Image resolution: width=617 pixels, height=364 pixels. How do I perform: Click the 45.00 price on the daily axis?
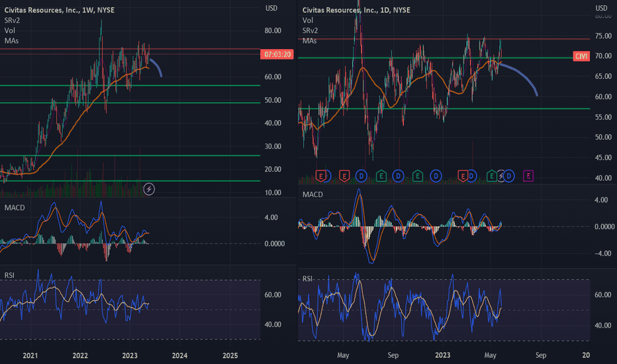click(x=603, y=158)
